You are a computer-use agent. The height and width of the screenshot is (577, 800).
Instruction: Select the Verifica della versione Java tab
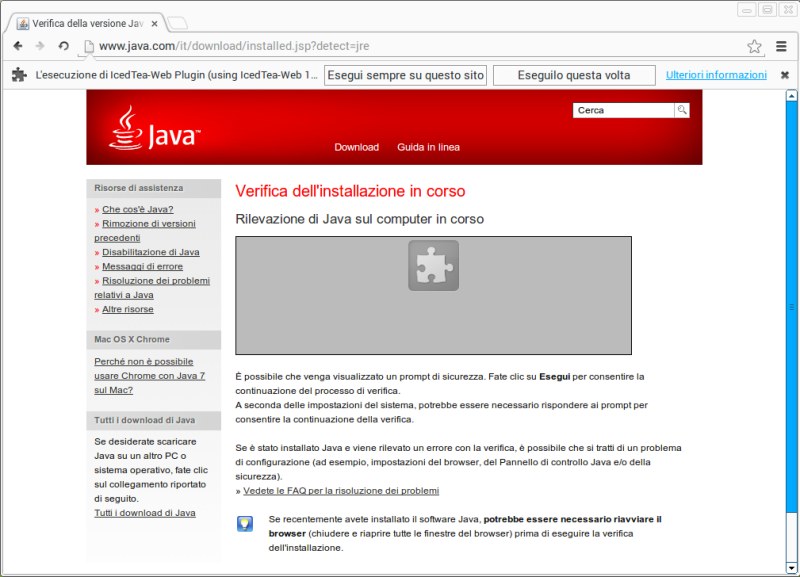click(88, 23)
